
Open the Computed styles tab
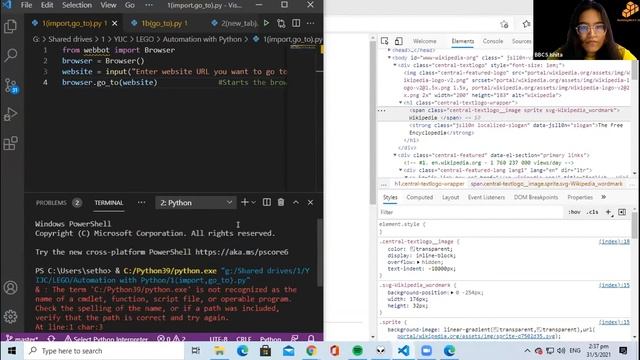click(420, 198)
